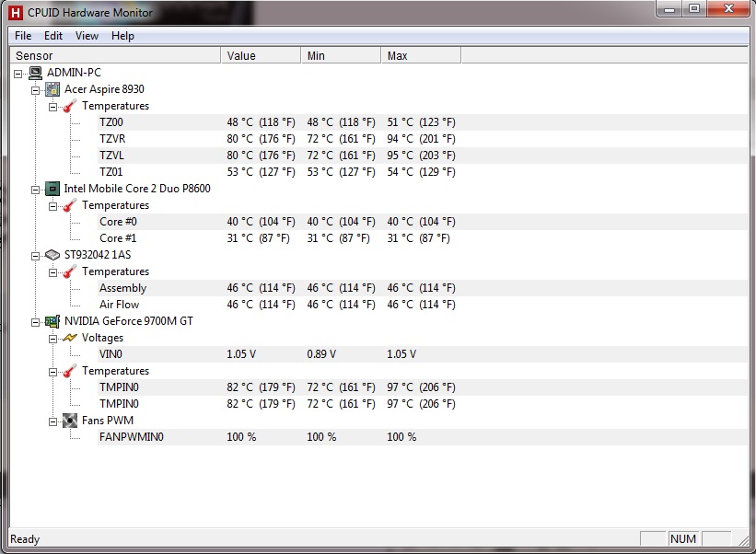Click the thermometer icon under Intel Core 2 Duo

point(70,206)
